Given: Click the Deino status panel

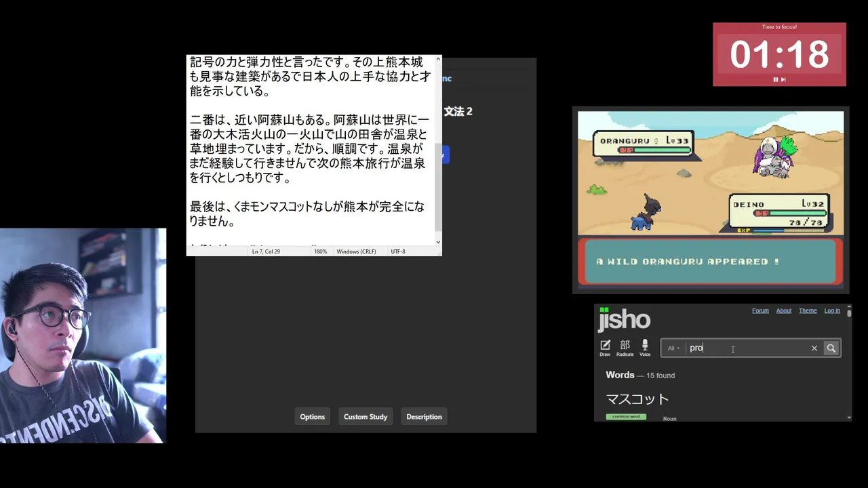Looking at the screenshot, I should tap(779, 212).
